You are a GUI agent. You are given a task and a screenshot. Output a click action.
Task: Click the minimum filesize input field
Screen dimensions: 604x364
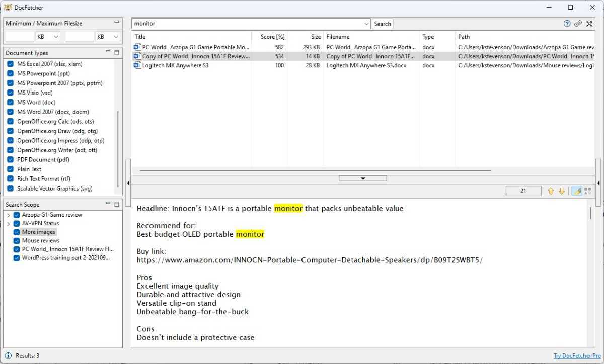pyautogui.click(x=19, y=37)
